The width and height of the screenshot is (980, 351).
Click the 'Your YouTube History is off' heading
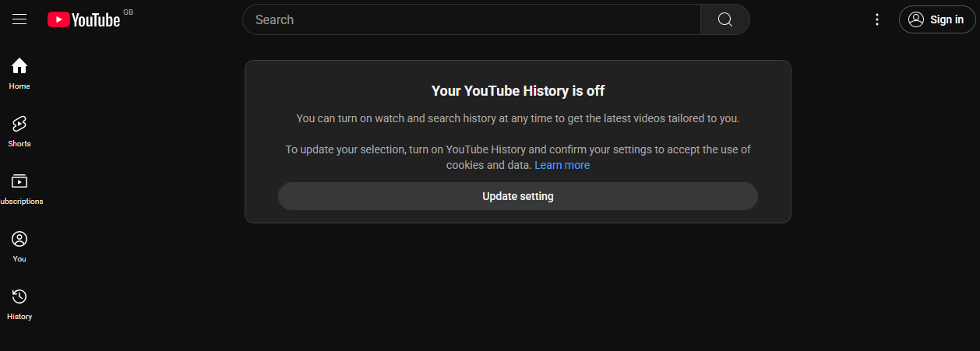[518, 91]
